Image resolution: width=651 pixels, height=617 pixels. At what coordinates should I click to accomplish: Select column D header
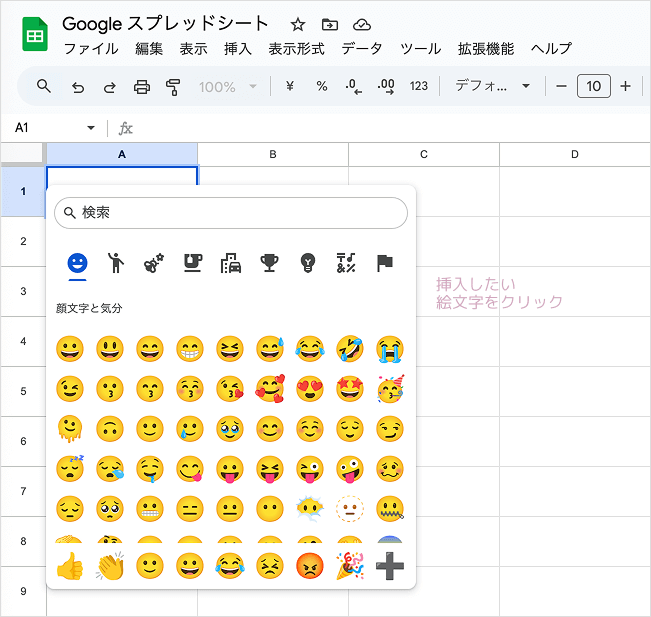pos(575,154)
